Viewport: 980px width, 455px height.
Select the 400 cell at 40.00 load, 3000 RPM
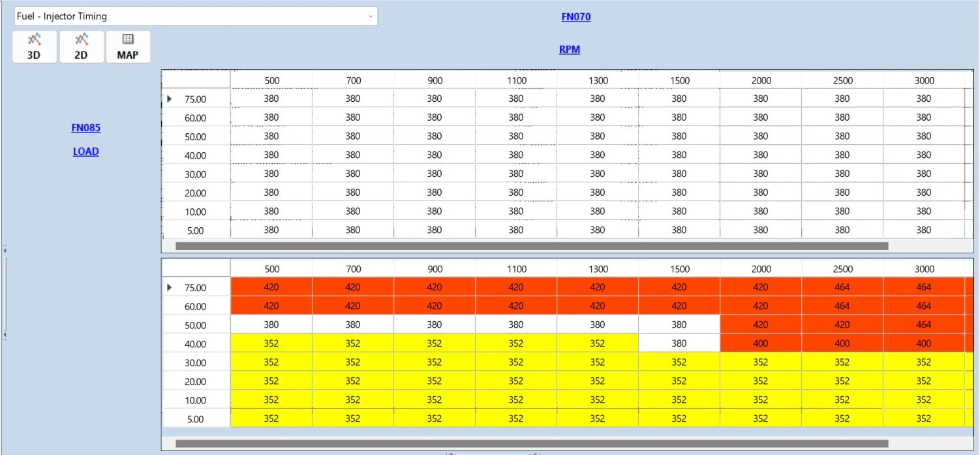tap(924, 343)
